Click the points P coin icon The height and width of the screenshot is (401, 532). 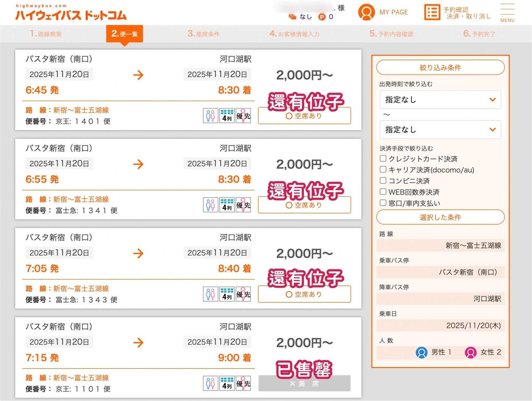click(x=322, y=17)
